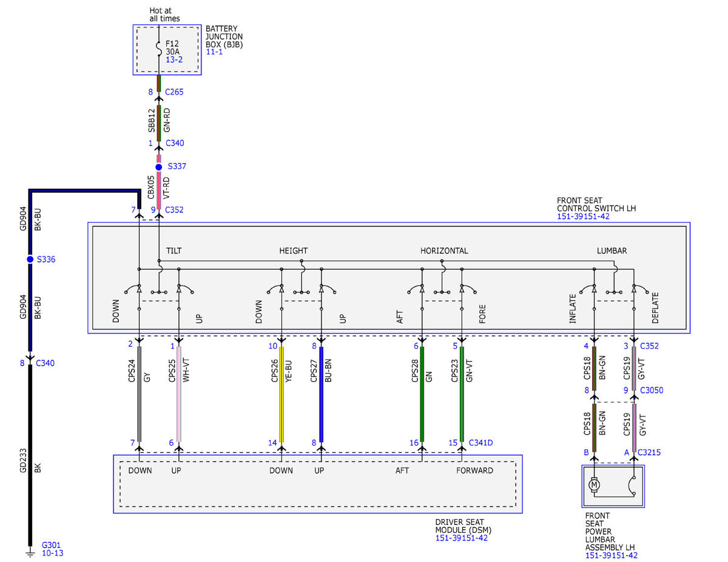This screenshot has height=562, width=728.
Task: Click the yellow CPS26 YE-BU wire
Action: (x=281, y=394)
